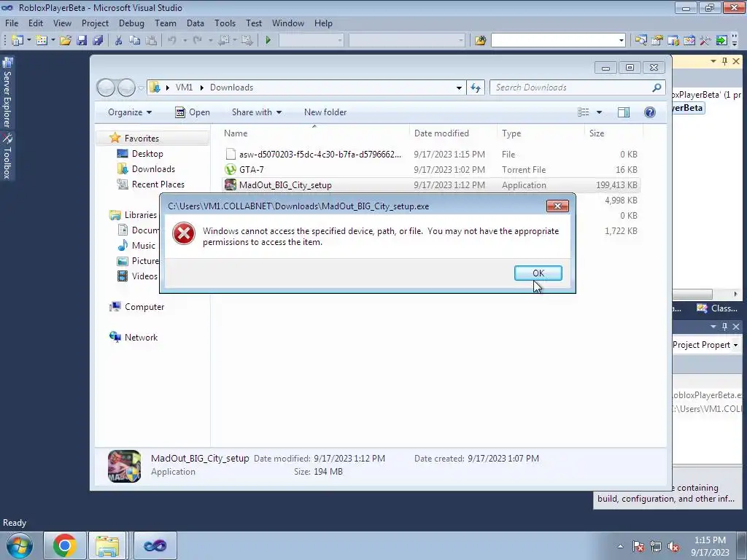Image resolution: width=747 pixels, height=560 pixels.
Task: Open the View menu
Action: coord(62,23)
